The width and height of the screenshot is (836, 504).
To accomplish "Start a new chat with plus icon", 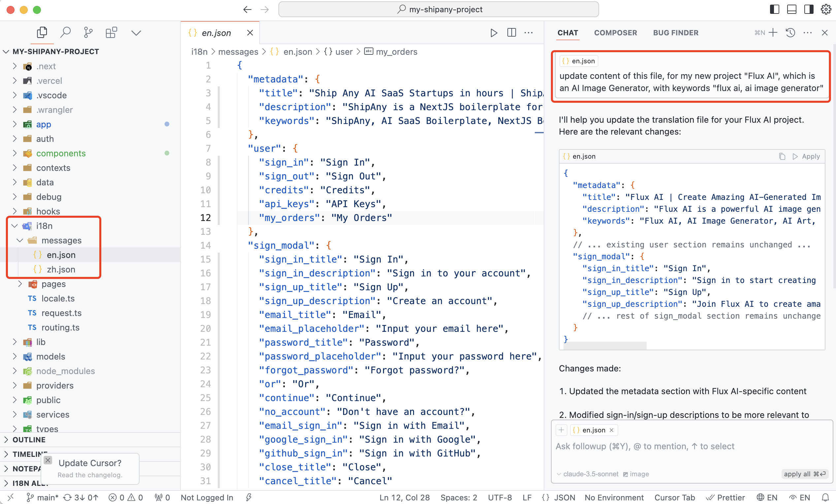I will (773, 33).
